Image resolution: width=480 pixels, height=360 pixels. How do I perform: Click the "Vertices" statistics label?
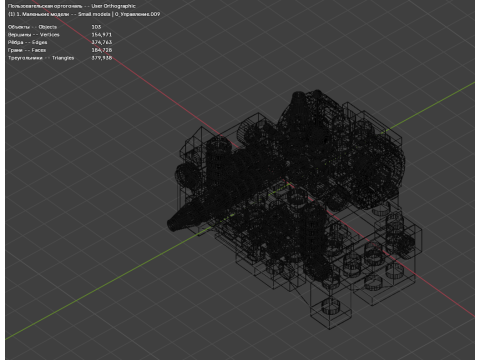50,35
